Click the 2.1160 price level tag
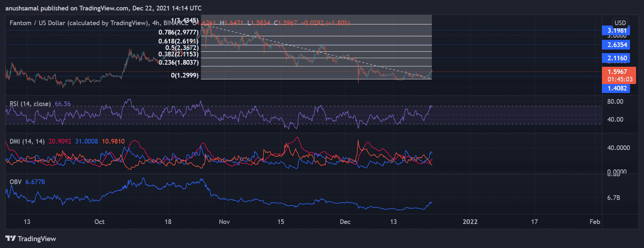 tap(616, 58)
